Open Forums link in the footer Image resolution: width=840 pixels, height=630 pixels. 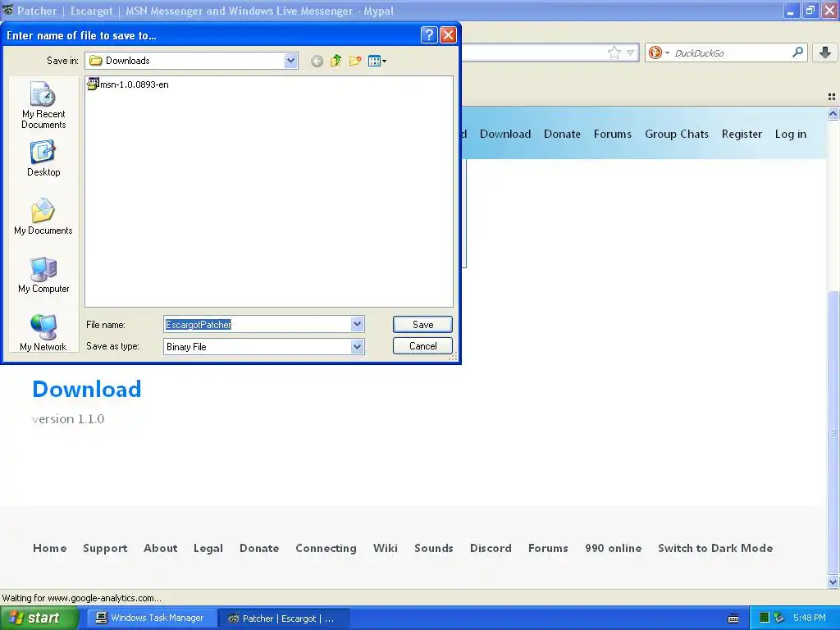pos(548,548)
